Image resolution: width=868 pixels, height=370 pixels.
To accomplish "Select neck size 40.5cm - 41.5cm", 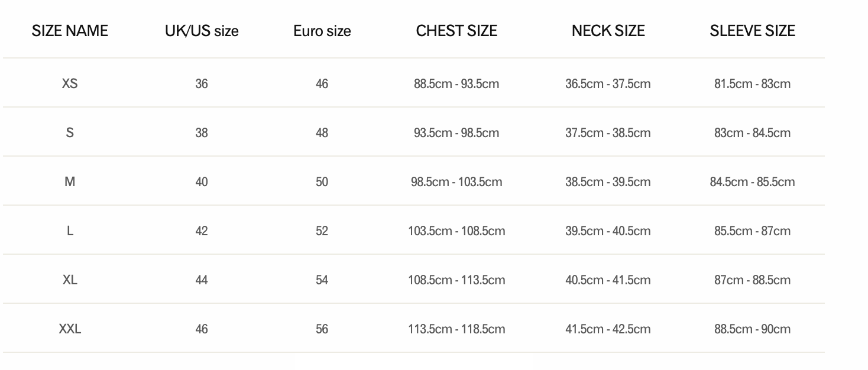I will pos(608,280).
